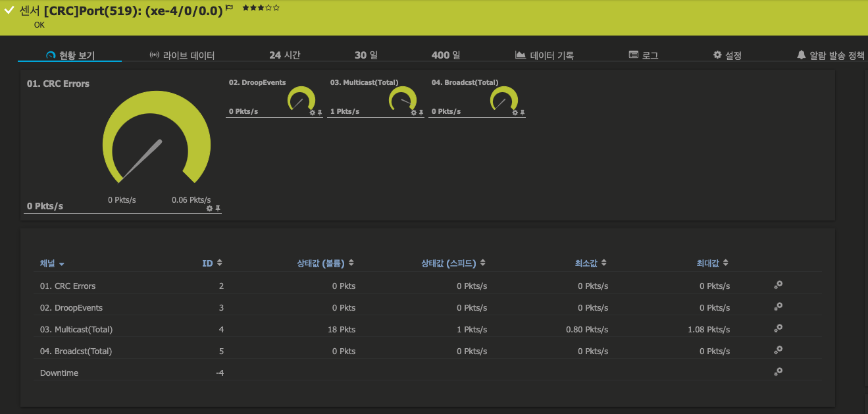
Task: Select the 01. CRC Errors channel name in table
Action: [x=68, y=286]
